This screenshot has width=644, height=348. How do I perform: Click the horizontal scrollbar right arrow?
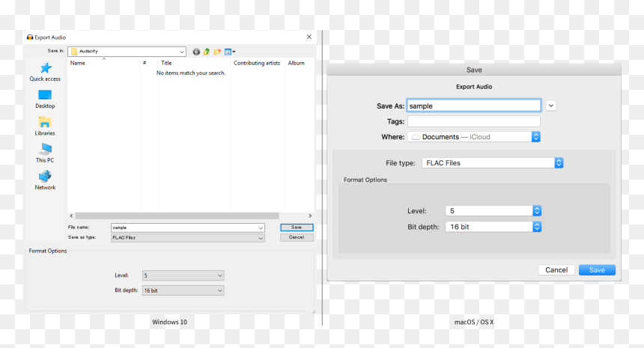tap(310, 216)
